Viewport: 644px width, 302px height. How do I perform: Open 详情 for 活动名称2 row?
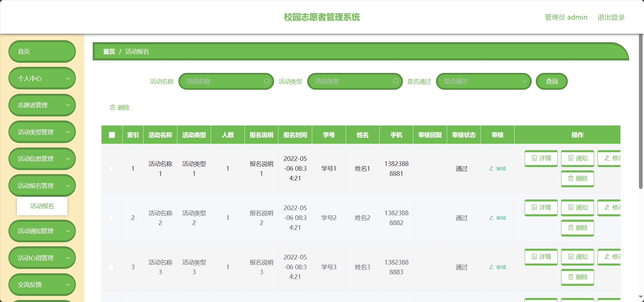(x=541, y=208)
